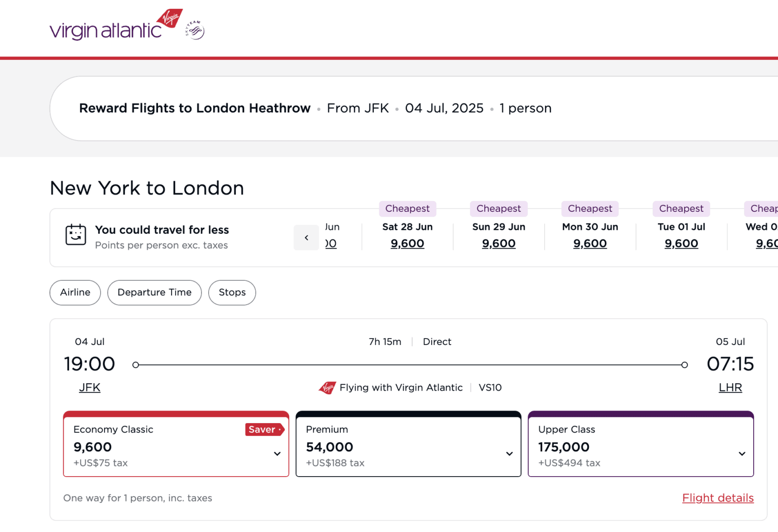Image resolution: width=778 pixels, height=532 pixels.
Task: Click the Saver tag on Economy Classic
Action: pos(264,429)
